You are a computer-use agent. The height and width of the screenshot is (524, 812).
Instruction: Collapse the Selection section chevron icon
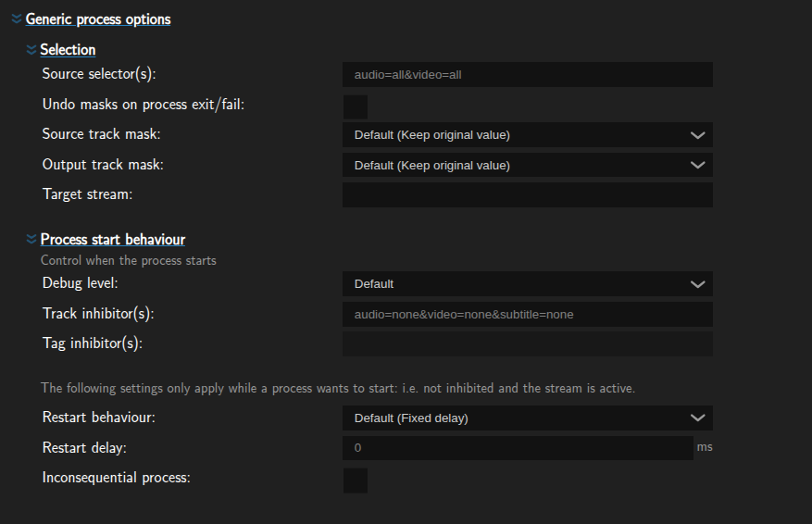31,50
